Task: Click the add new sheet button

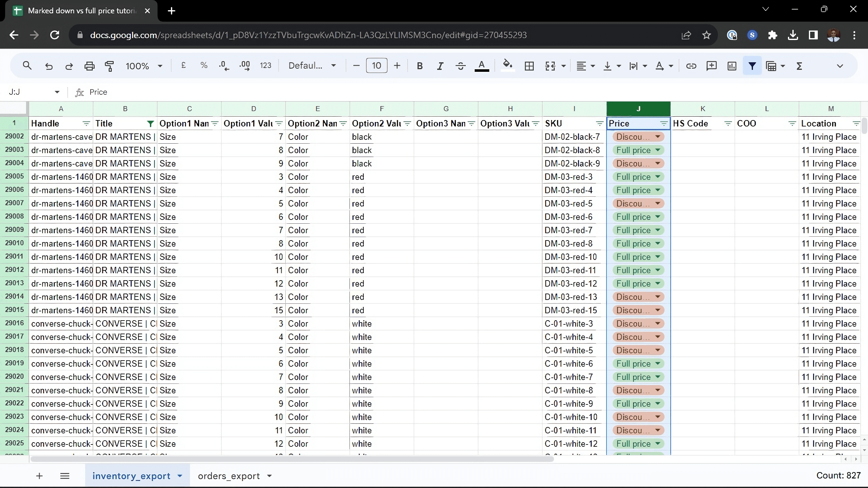Action: (39, 476)
